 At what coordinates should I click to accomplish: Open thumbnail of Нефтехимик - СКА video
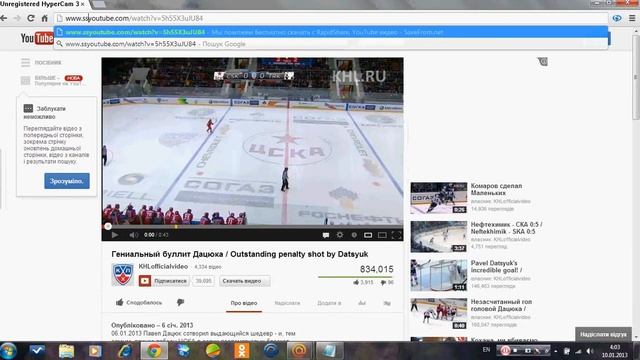click(x=439, y=236)
